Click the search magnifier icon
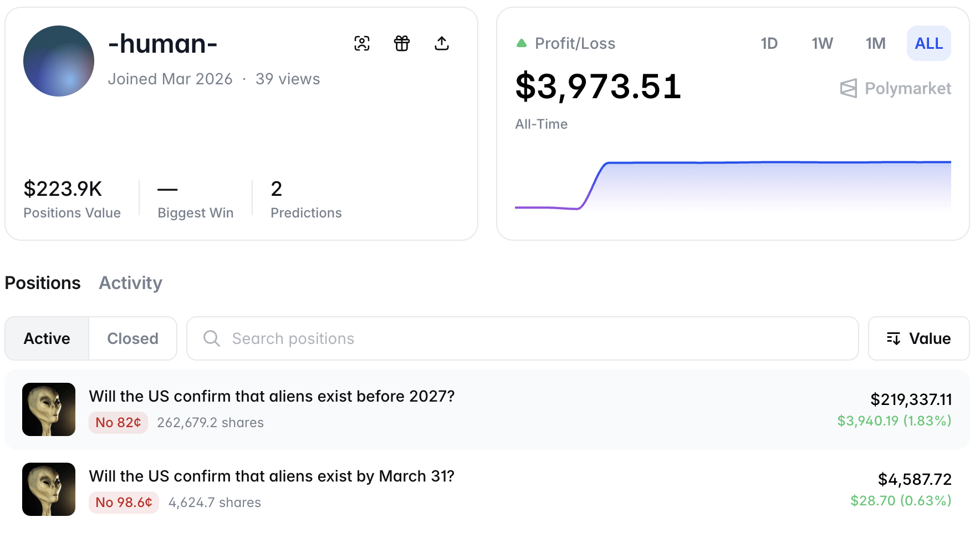Screen dimensions: 980x537 pos(211,338)
